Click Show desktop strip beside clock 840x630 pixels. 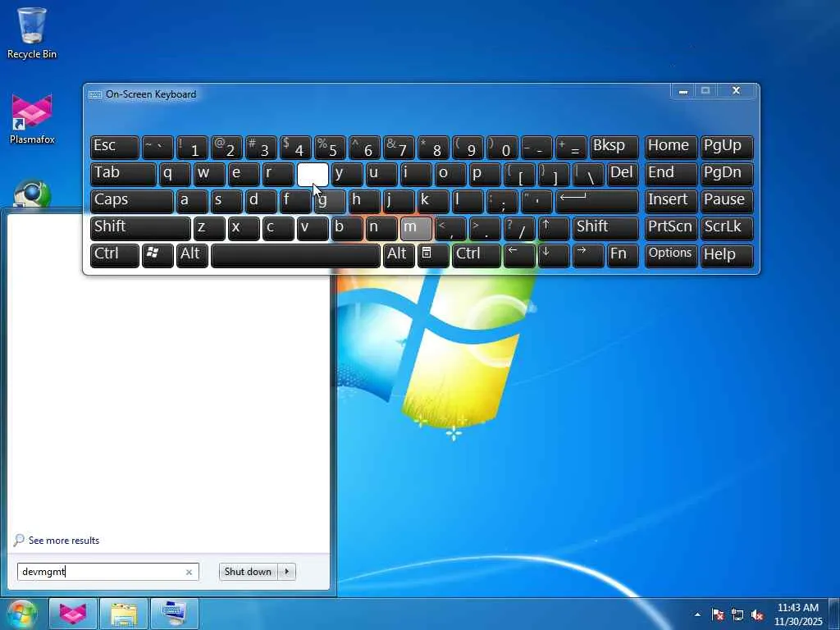[834, 614]
